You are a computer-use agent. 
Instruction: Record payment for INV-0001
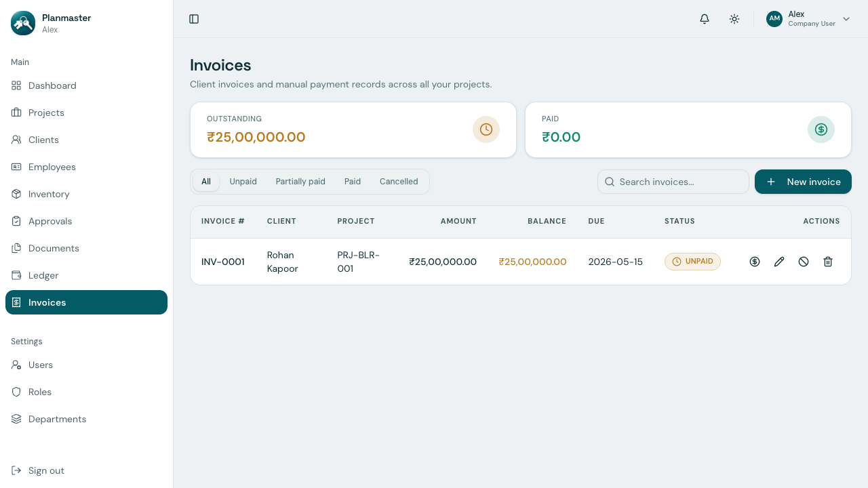pyautogui.click(x=755, y=262)
